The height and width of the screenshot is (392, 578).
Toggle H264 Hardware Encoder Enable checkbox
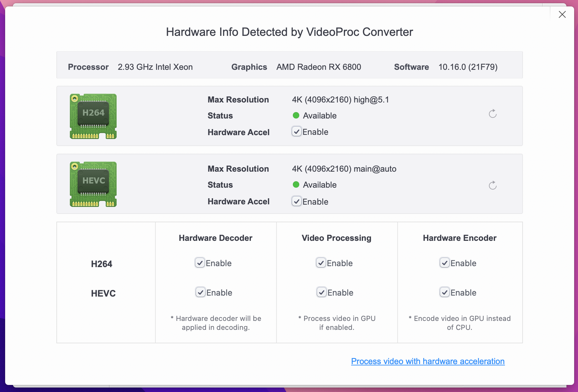coord(445,263)
